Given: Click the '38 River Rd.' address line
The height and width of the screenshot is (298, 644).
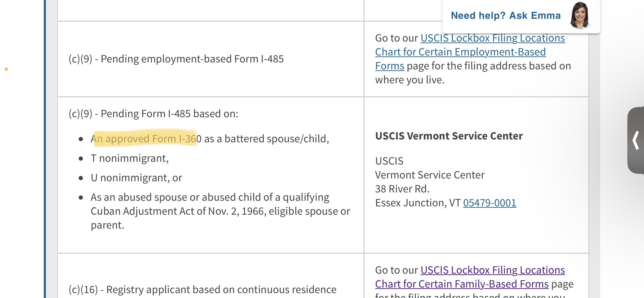Looking at the screenshot, I should 402,189.
